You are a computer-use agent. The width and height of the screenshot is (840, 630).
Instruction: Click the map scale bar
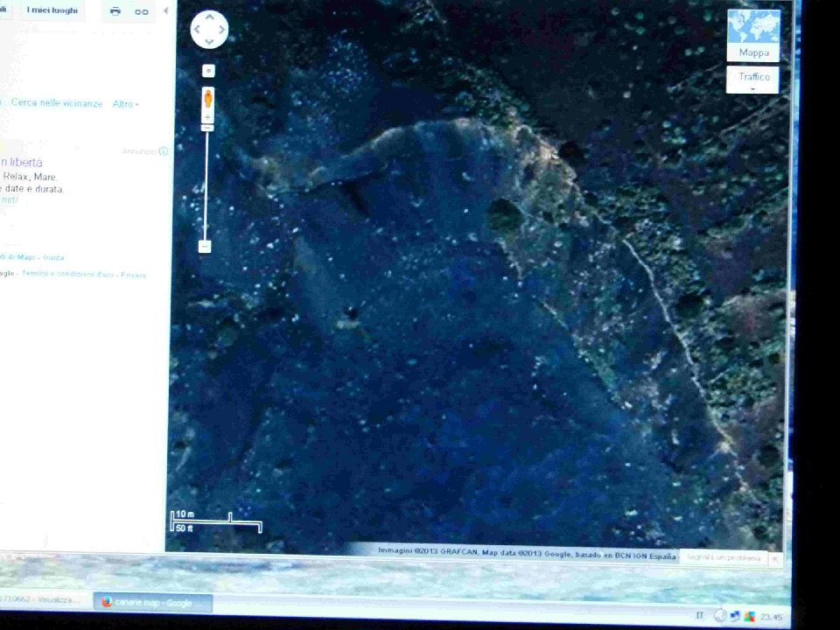[x=216, y=521]
